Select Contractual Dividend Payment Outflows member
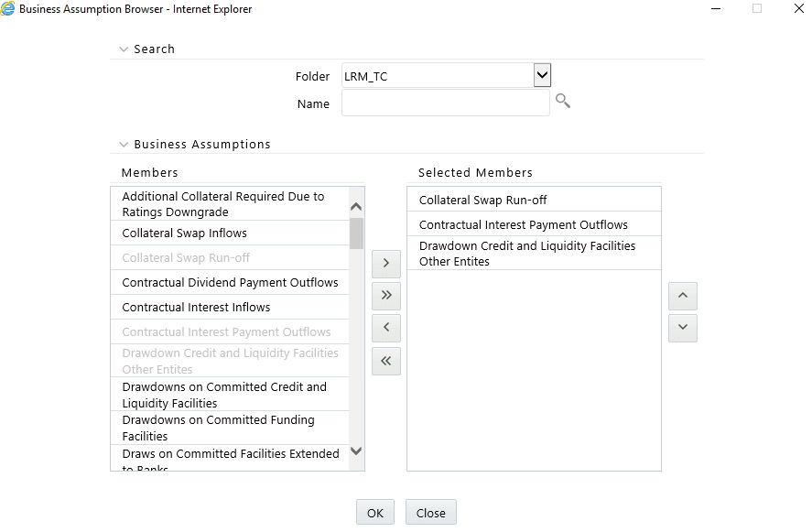 (229, 282)
